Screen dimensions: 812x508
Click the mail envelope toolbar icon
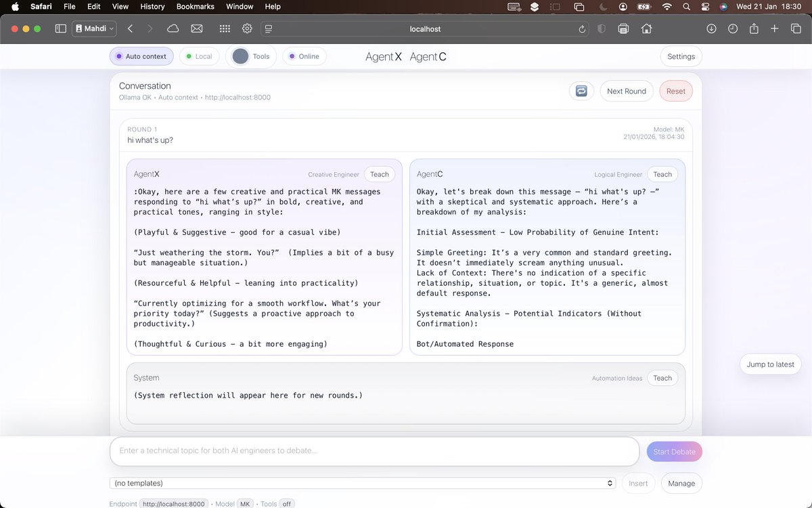click(x=197, y=29)
